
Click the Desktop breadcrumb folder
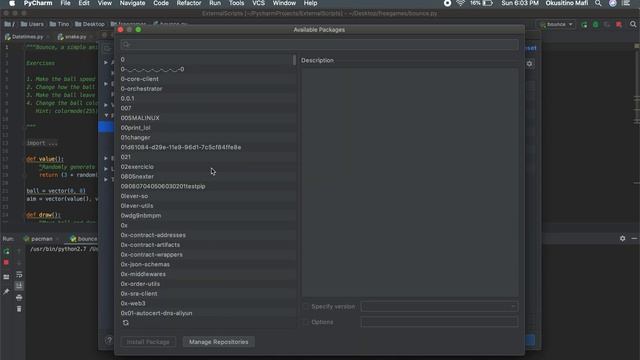90,24
